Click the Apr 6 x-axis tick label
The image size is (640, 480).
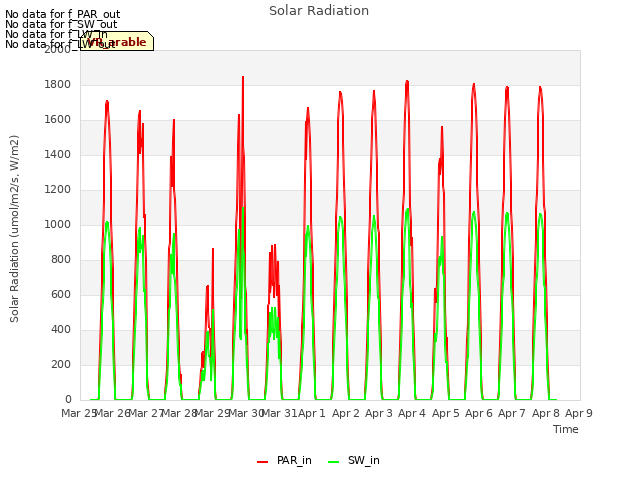pos(479,413)
